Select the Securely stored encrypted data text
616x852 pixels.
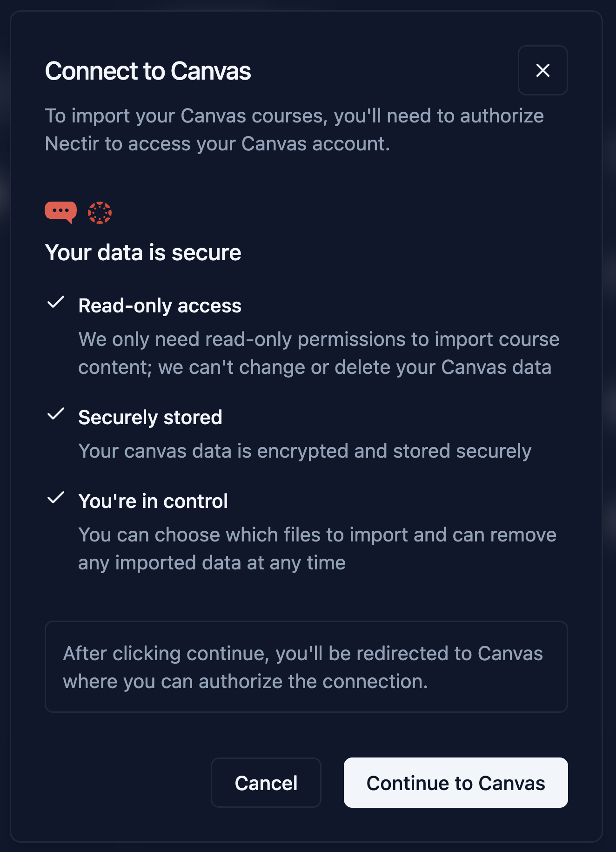pos(305,450)
